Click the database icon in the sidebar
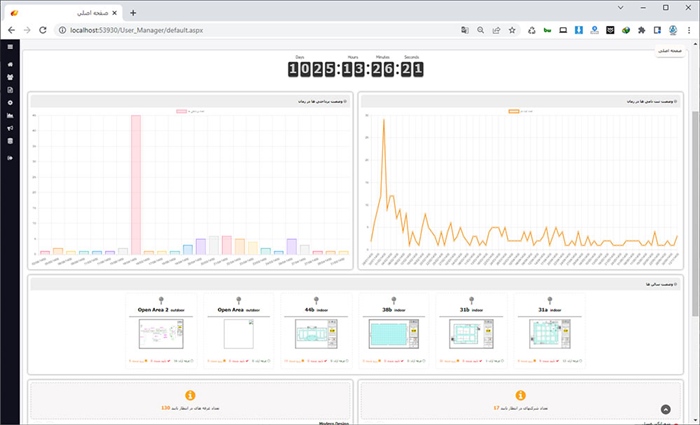700x425 pixels. click(x=10, y=141)
